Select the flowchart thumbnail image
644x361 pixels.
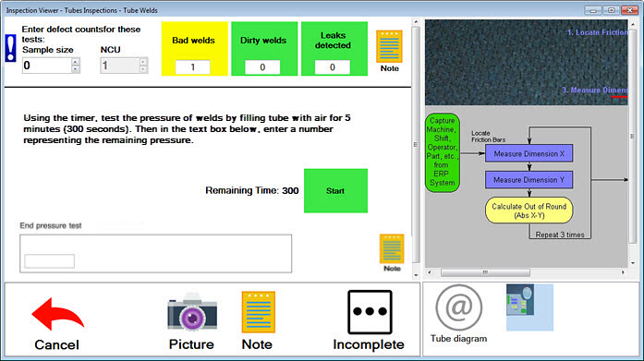pyautogui.click(x=529, y=307)
